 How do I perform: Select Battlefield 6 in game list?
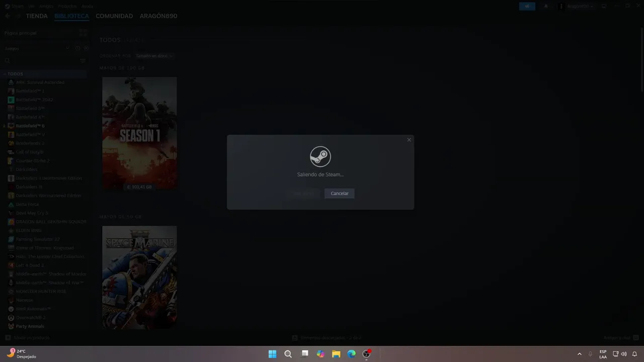click(x=30, y=126)
